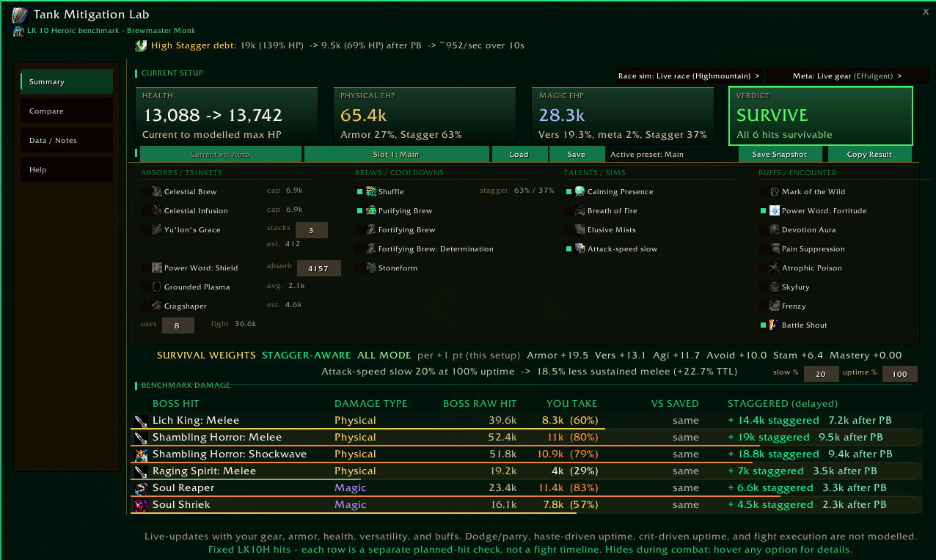Screen dimensions: 936x560
Task: Open the Current vs: Auto selector
Action: (x=220, y=154)
